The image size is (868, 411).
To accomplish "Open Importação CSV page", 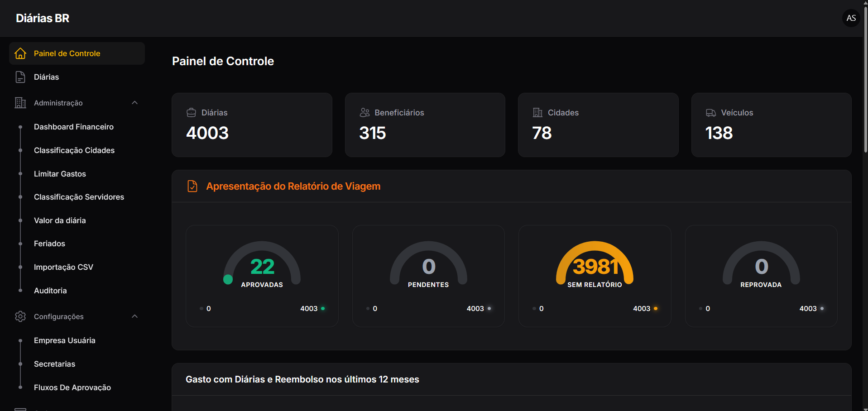I will 63,267.
